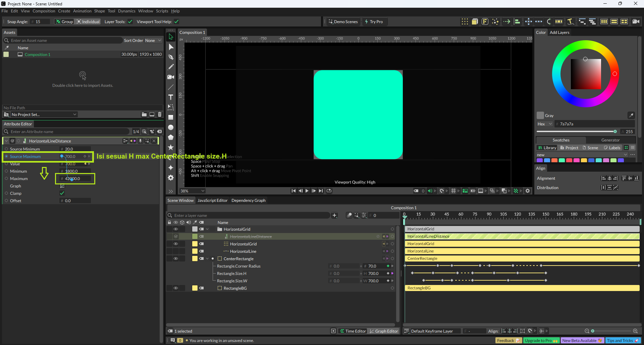This screenshot has height=345, width=644.
Task: Select the Camera tool in the toolbar
Action: click(171, 77)
